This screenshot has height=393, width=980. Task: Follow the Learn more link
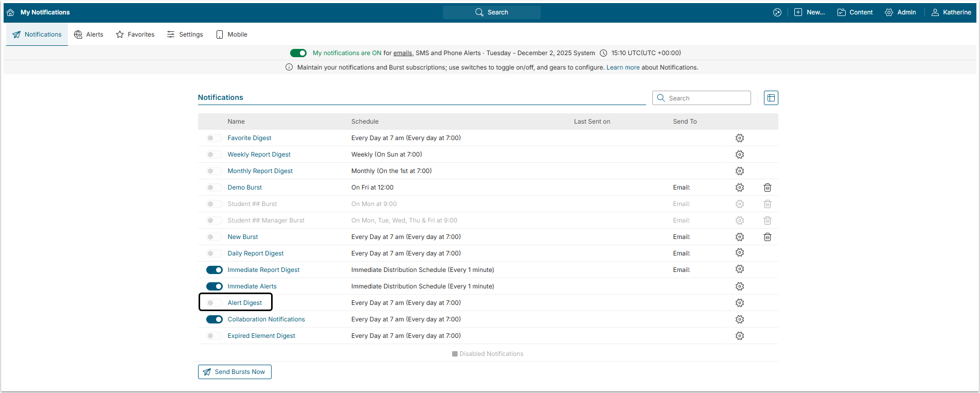tap(623, 67)
